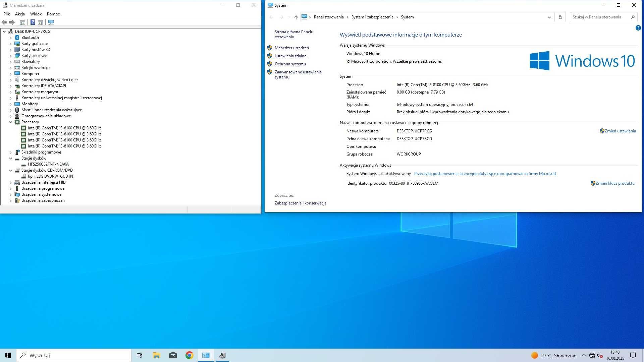Click the Wyszukaj taskbar search box
Viewport: 644px width, 362px height.
pos(74,355)
